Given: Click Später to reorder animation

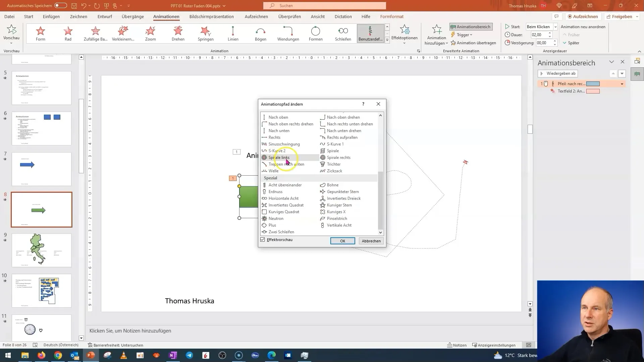Looking at the screenshot, I should coord(571,43).
